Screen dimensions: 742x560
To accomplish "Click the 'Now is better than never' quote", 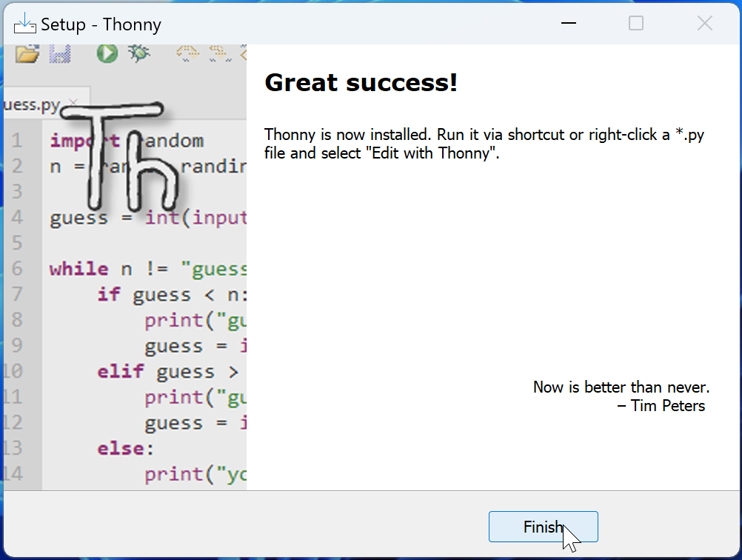I will [x=621, y=387].
